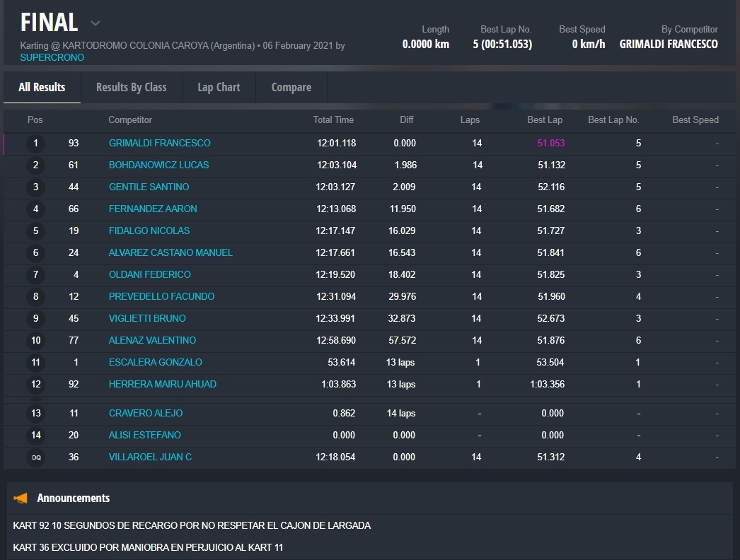Click HERRERA MAIRU AHUAD name link

pos(162,385)
